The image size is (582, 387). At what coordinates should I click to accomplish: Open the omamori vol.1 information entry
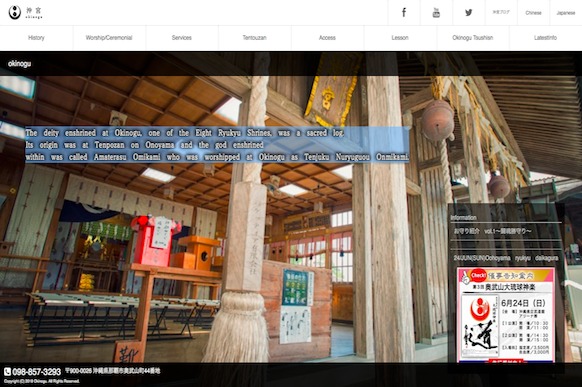[x=492, y=231]
